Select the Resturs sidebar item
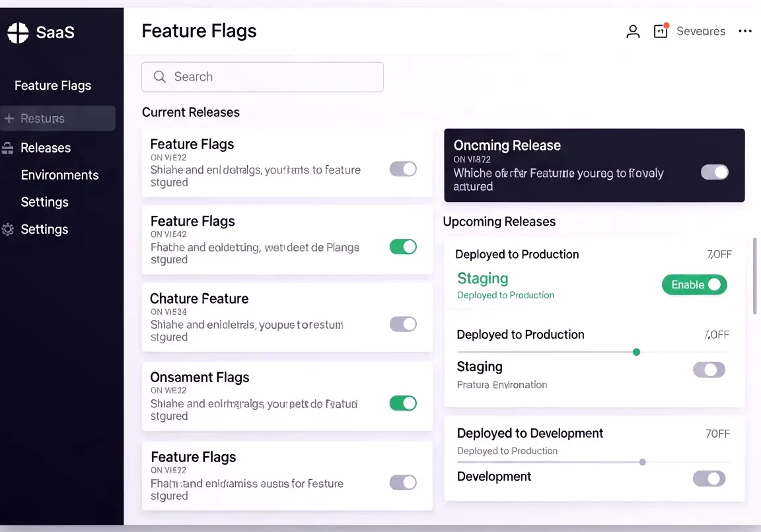The height and width of the screenshot is (532, 761). tap(57, 118)
